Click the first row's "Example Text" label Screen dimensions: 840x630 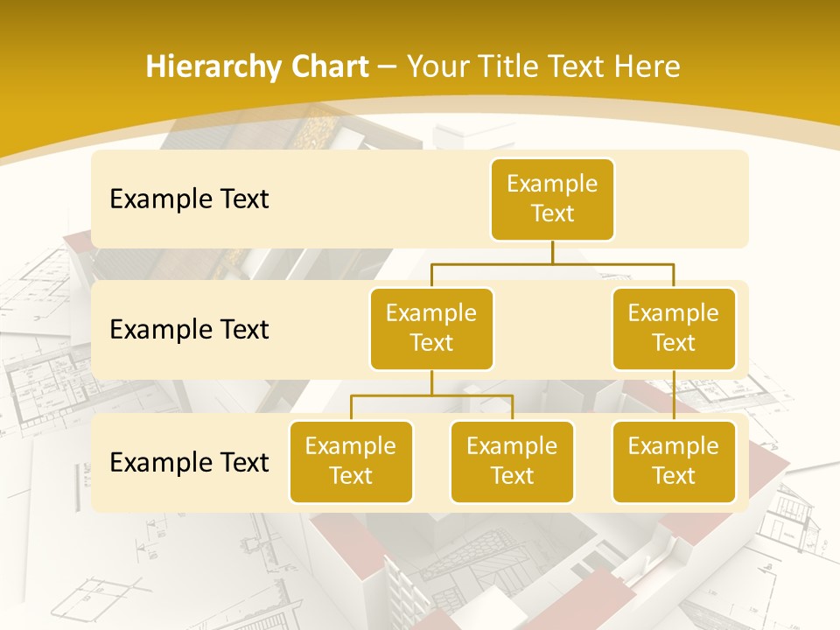click(x=189, y=199)
